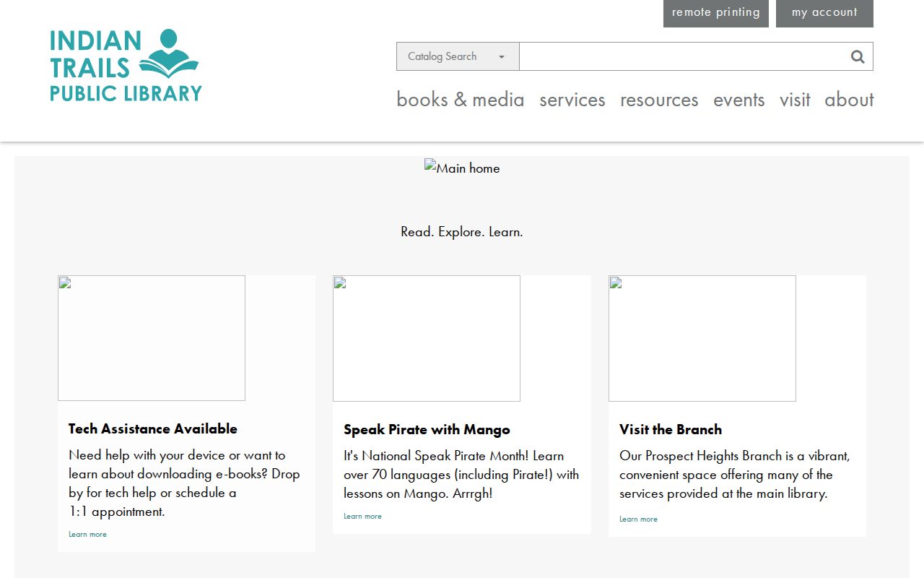Open the books & media menu
The width and height of the screenshot is (924, 578).
461,100
